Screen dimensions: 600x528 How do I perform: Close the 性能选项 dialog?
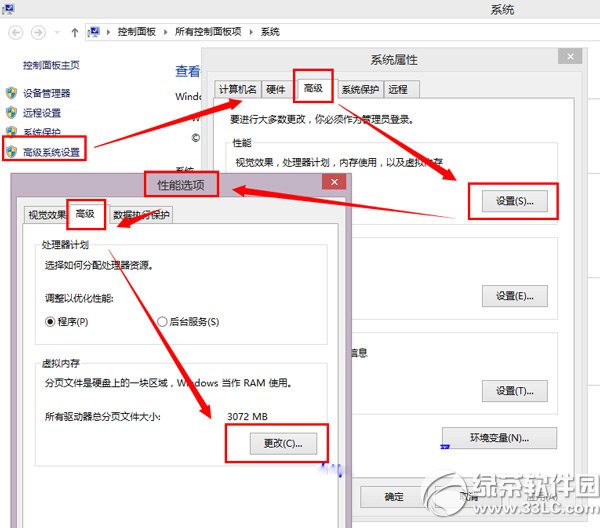coord(334,182)
